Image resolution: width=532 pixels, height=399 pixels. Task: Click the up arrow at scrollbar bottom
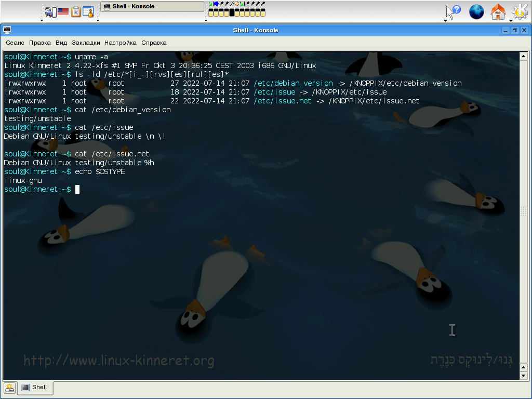tap(523, 367)
